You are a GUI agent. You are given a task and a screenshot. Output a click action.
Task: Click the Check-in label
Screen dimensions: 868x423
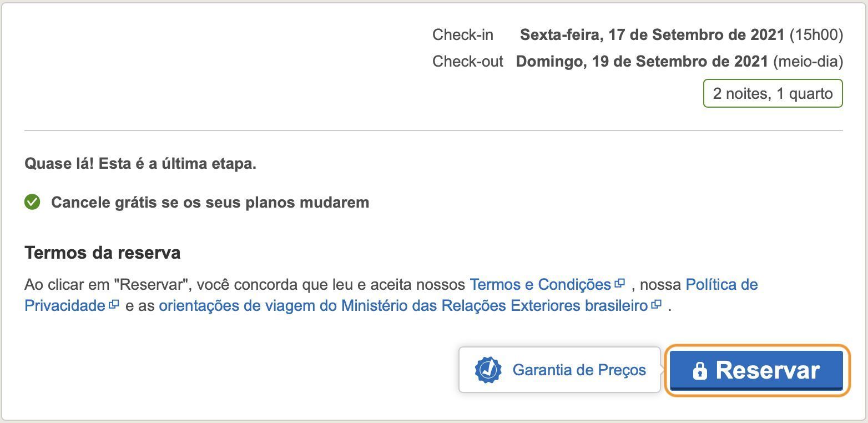463,35
